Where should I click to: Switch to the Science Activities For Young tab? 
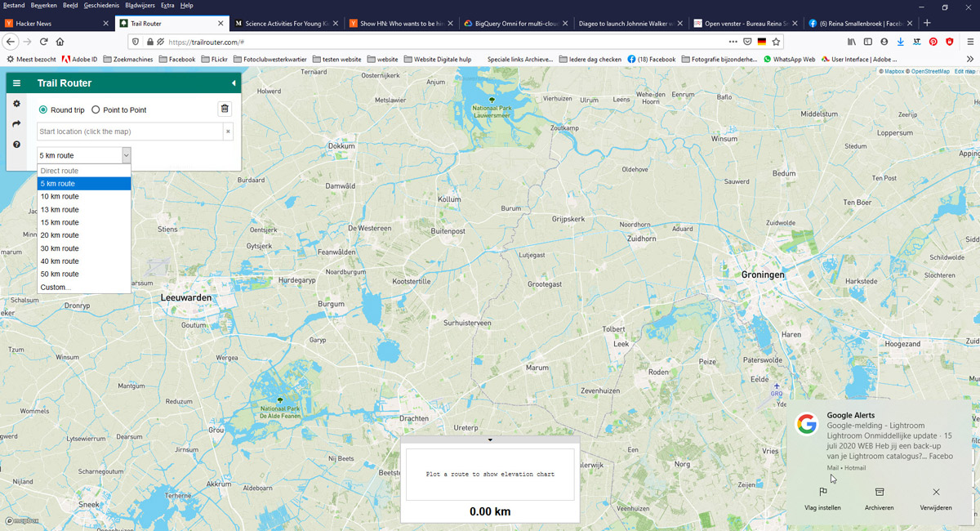coord(287,24)
